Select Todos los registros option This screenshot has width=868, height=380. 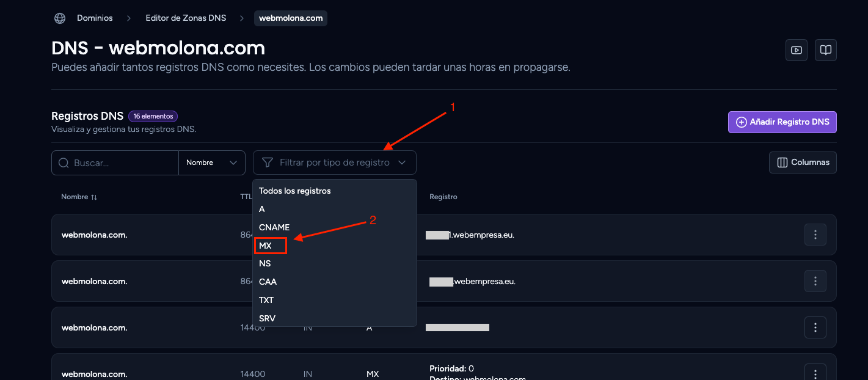tap(335, 191)
